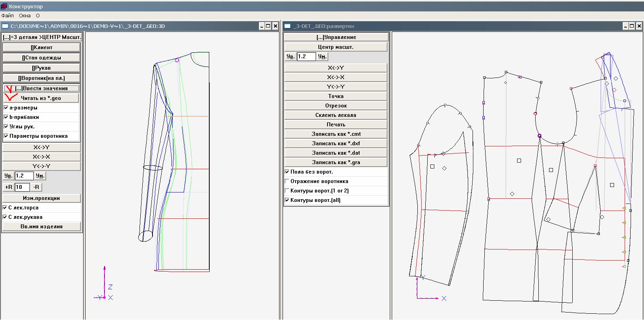The width and height of the screenshot is (644, 320).
Task: Click the rotation value field showing 10
Action: coord(22,187)
